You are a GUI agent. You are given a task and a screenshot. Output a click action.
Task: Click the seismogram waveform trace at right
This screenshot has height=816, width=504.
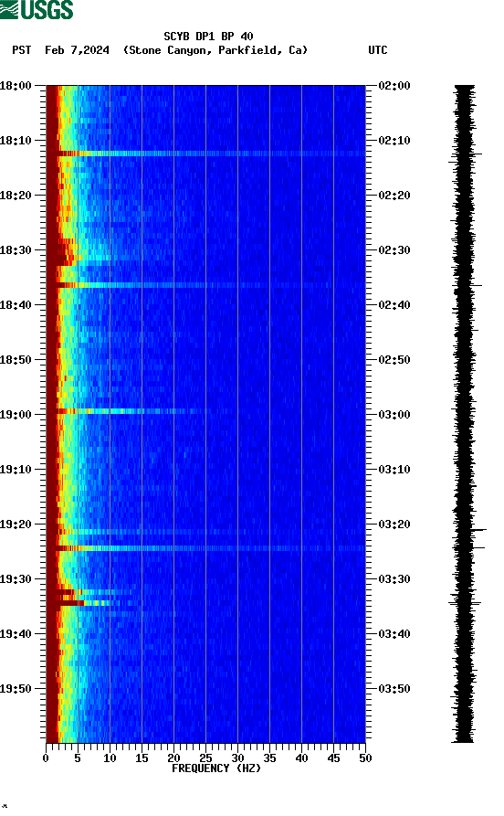point(464,414)
